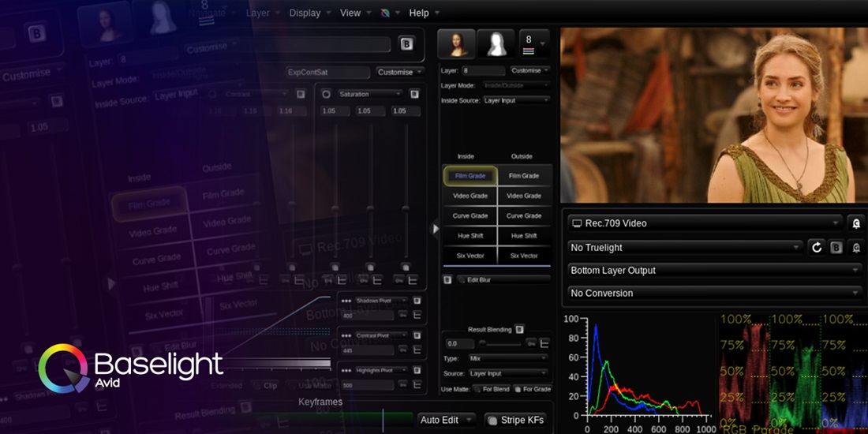Click the trash icon beside Result Blending
Viewport: 868px width, 434px height.
(519, 329)
